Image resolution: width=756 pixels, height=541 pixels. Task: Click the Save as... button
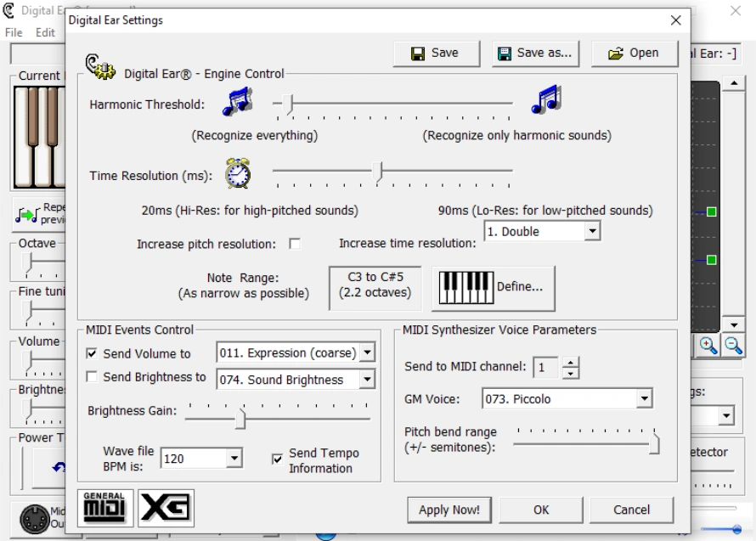pos(535,53)
